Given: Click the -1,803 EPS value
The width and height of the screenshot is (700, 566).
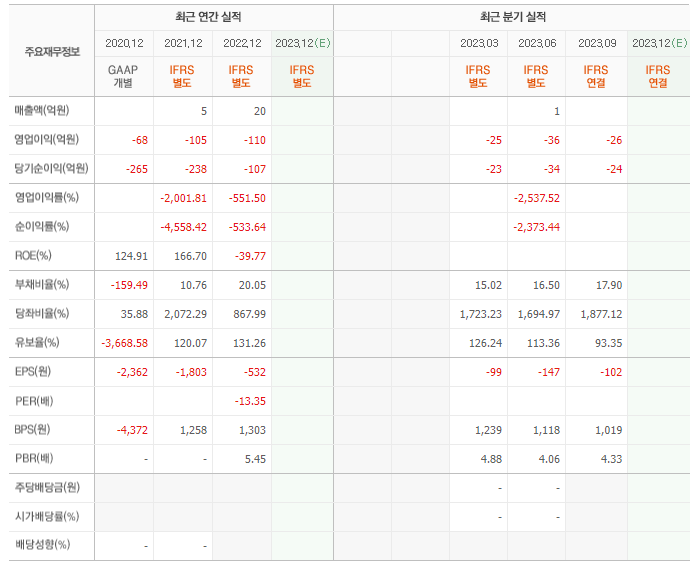Looking at the screenshot, I should coord(191,372).
